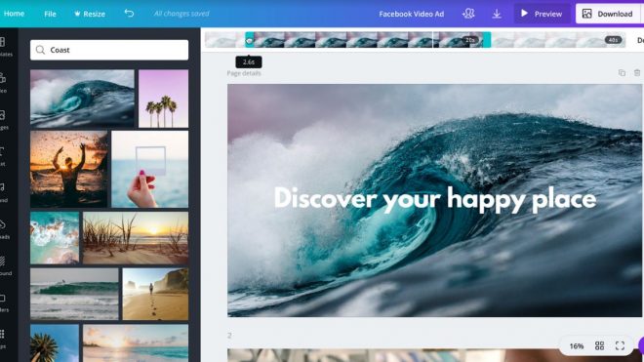Select the palm trees on purple thumbnail

tap(164, 99)
